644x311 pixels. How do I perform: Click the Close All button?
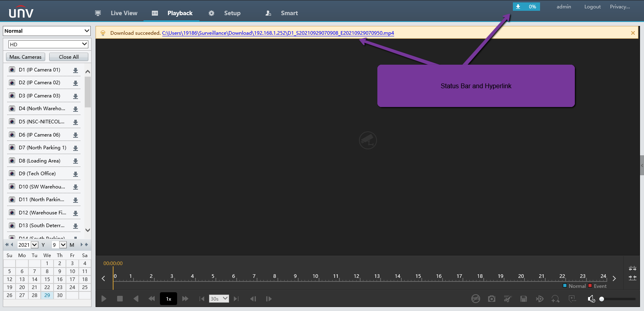point(69,57)
